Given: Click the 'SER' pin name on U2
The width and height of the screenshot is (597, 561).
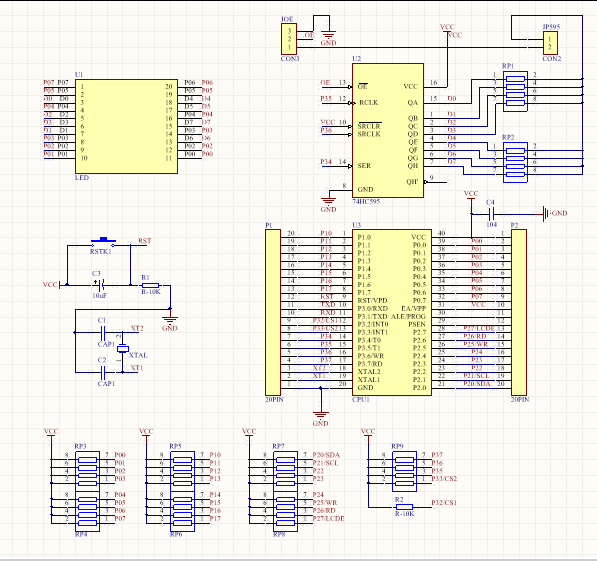Looking at the screenshot, I should [364, 166].
